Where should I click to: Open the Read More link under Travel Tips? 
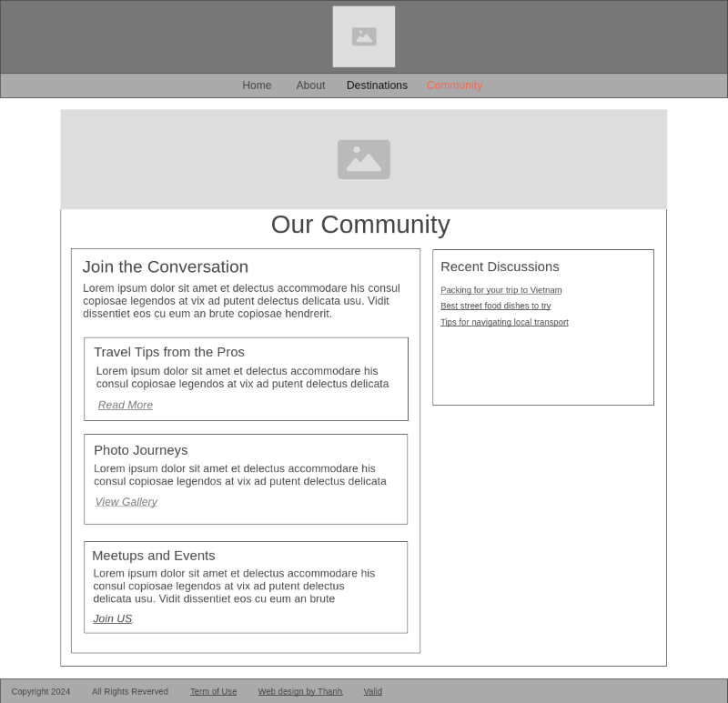point(125,405)
